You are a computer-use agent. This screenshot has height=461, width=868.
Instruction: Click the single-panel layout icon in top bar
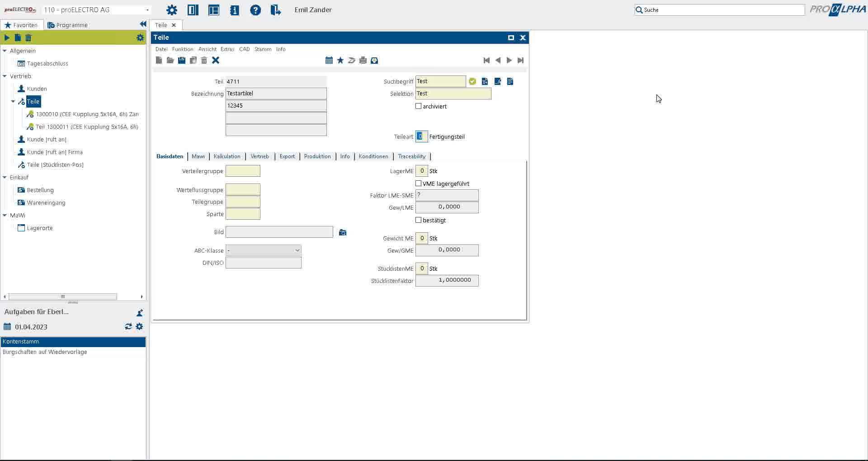193,10
